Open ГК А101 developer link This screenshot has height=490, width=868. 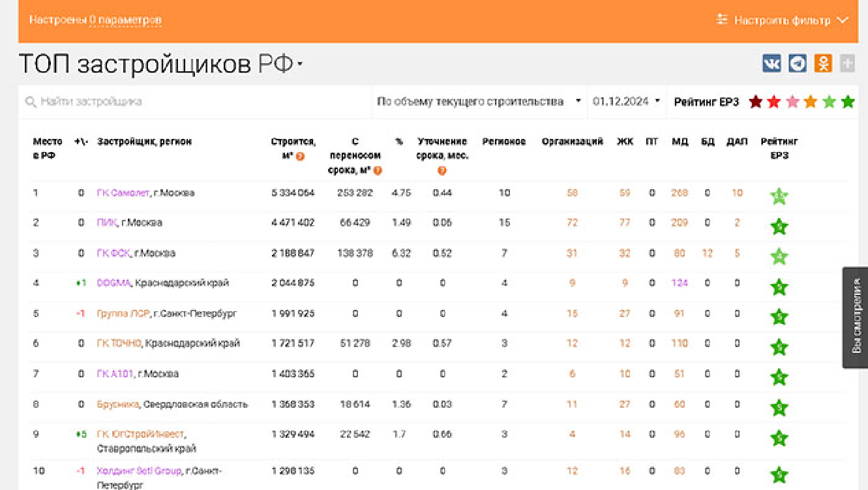click(x=115, y=374)
